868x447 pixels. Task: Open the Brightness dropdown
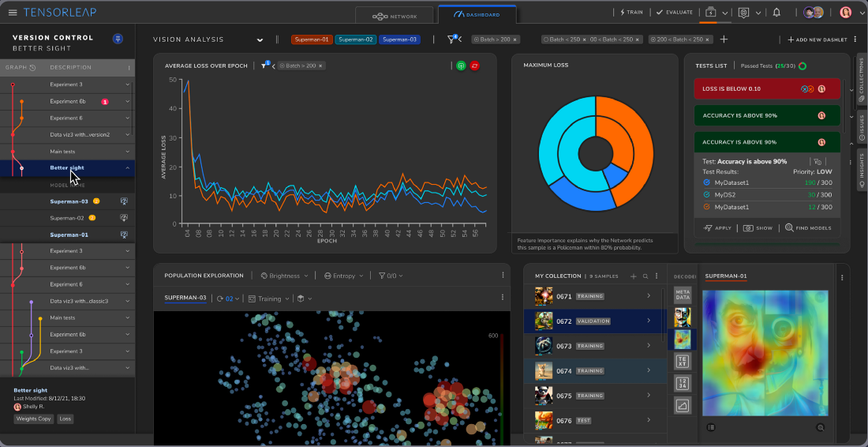point(285,276)
